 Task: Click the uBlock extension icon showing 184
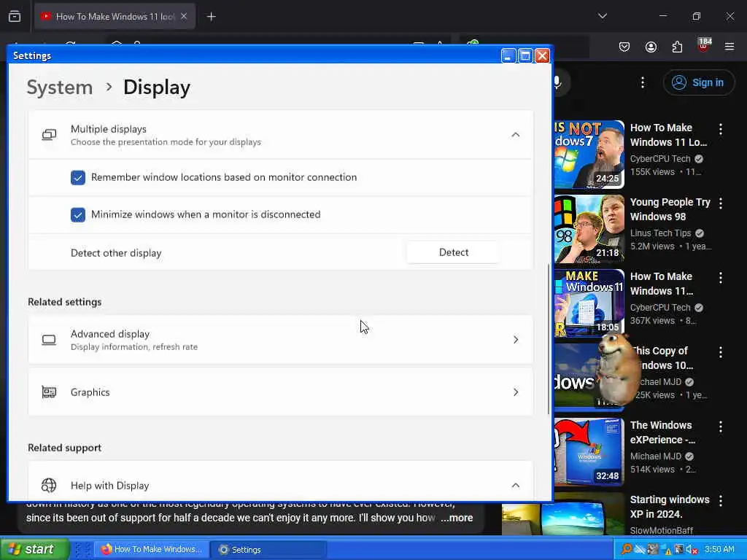tap(704, 45)
